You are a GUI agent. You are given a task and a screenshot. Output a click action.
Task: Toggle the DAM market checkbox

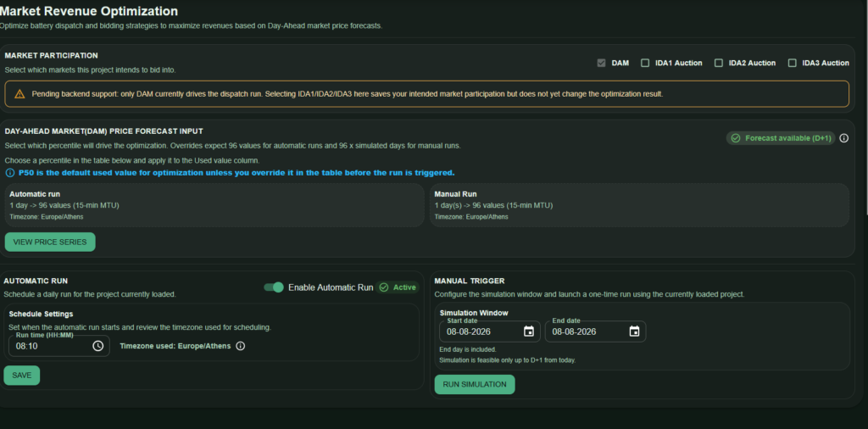(x=602, y=63)
